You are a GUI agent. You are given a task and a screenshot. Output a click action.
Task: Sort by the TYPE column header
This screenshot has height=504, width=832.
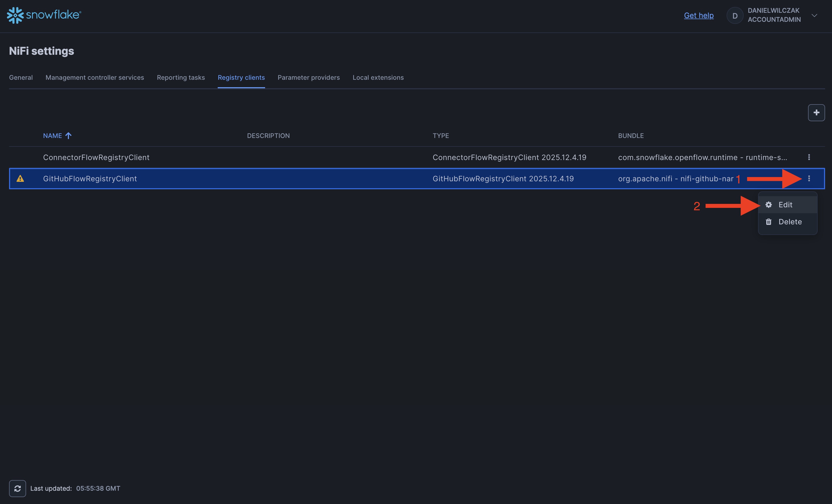(x=441, y=136)
